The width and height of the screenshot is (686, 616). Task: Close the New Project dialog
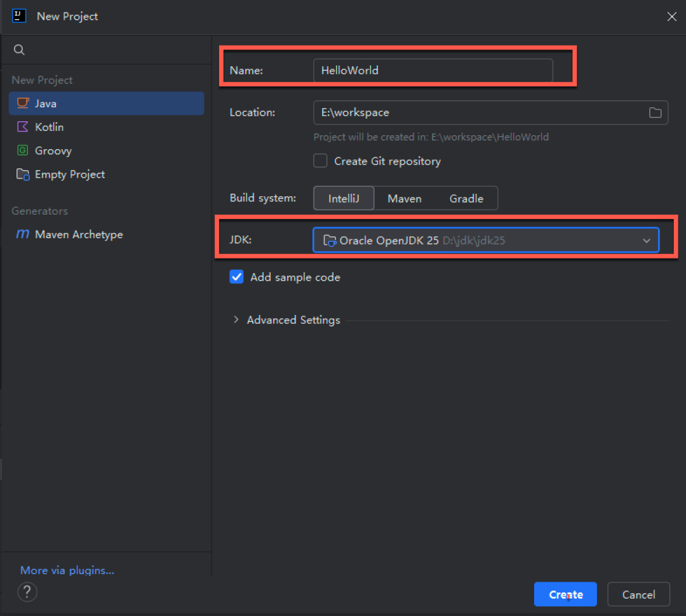point(671,17)
